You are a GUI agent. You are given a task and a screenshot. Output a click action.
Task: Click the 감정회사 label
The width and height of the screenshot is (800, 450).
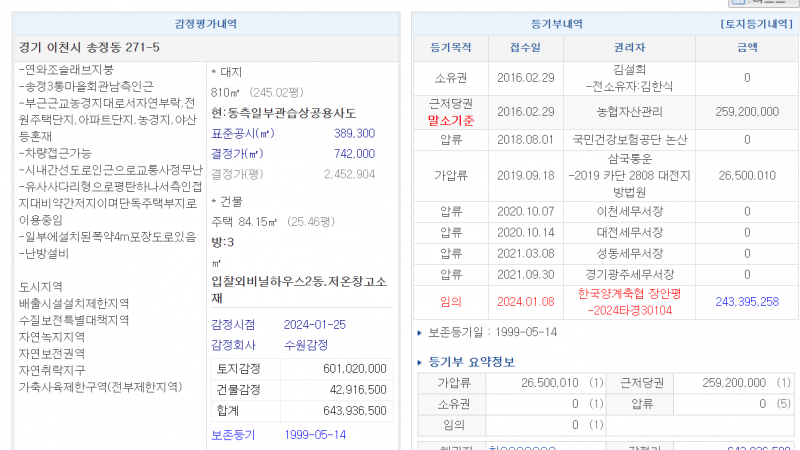(x=232, y=345)
